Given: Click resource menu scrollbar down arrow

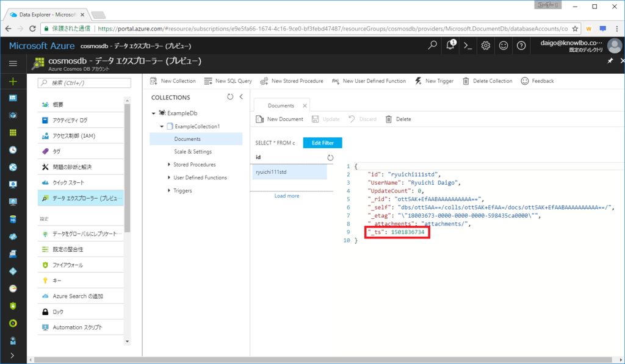Looking at the screenshot, I should 127,341.
